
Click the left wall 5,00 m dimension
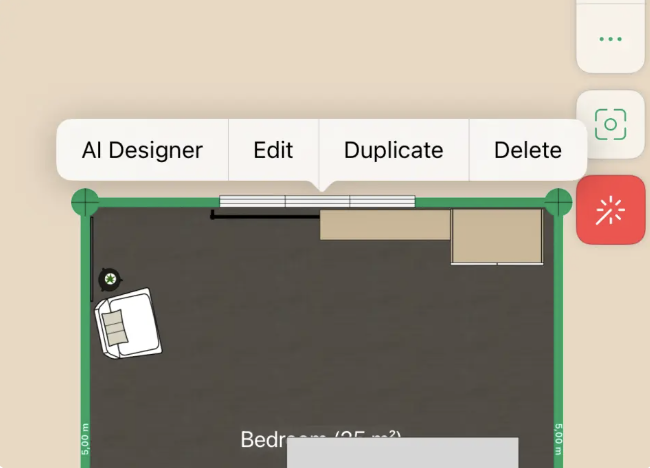[85, 439]
